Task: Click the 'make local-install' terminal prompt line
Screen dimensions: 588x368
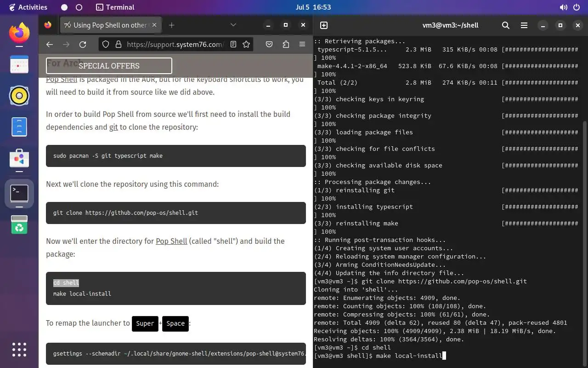Action: pyautogui.click(x=380, y=356)
